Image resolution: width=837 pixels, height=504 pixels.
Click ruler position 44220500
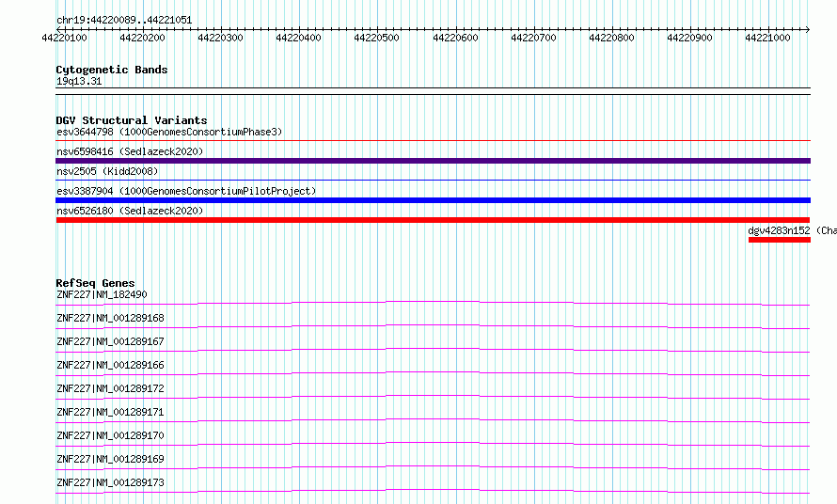coord(377,38)
